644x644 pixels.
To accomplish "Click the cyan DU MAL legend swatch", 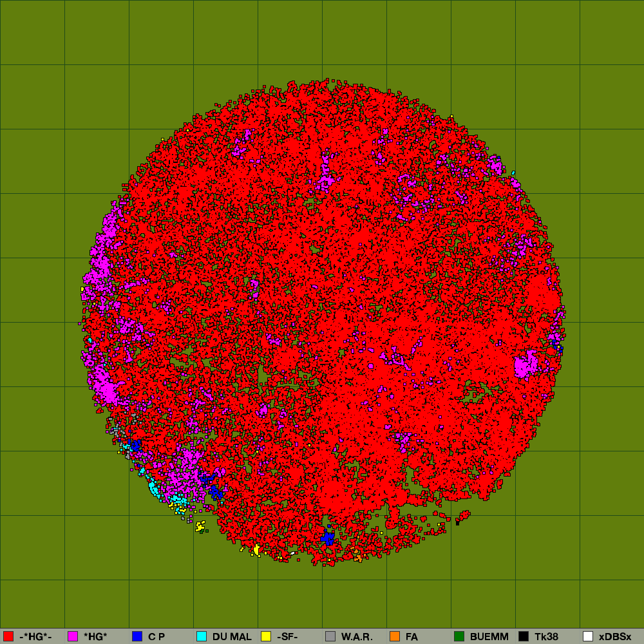I will (202, 636).
